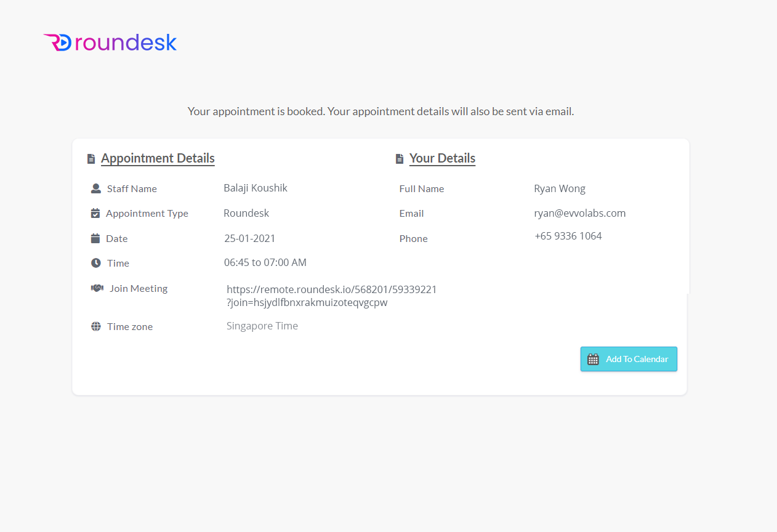Click the phone number +65 9336 1064

pyautogui.click(x=568, y=236)
